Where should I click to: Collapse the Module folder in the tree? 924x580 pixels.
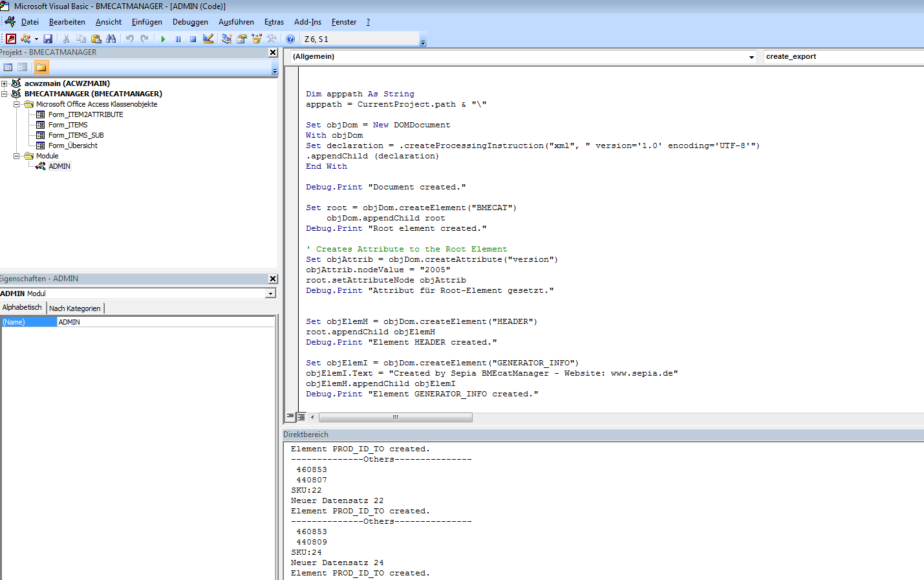[x=17, y=155]
